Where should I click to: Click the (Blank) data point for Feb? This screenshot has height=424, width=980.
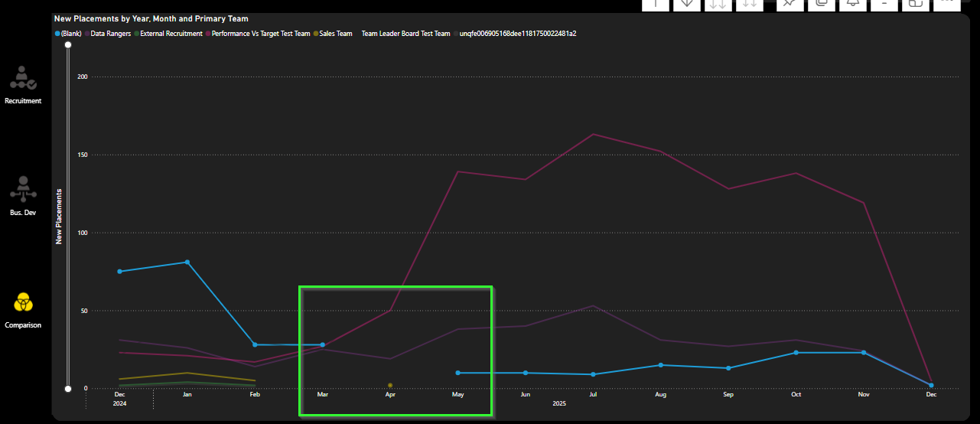point(255,345)
